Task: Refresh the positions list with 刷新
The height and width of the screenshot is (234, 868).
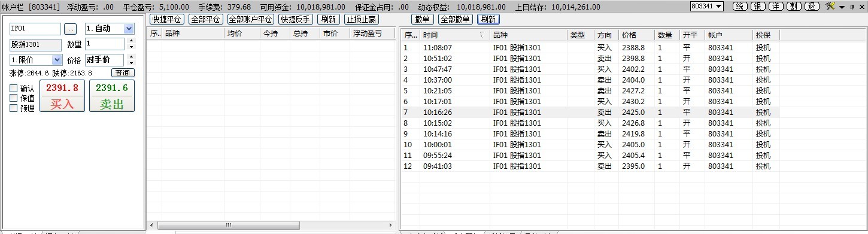Action: pos(329,19)
